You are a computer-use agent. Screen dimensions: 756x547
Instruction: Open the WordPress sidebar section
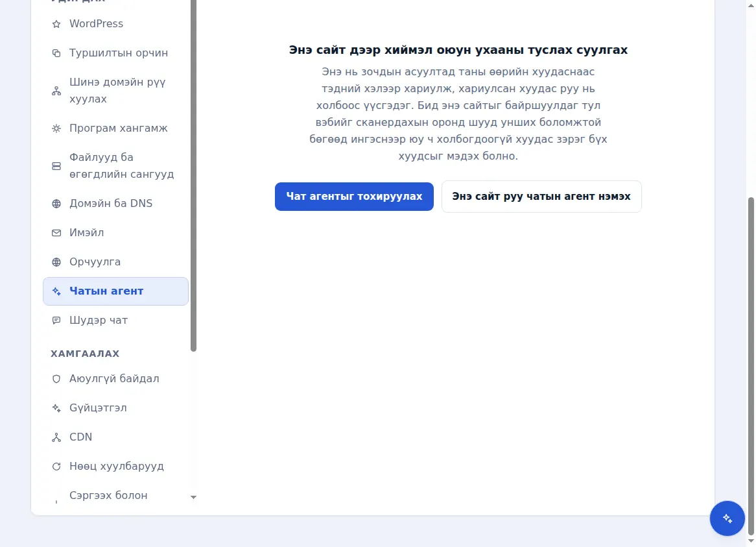tap(115, 23)
